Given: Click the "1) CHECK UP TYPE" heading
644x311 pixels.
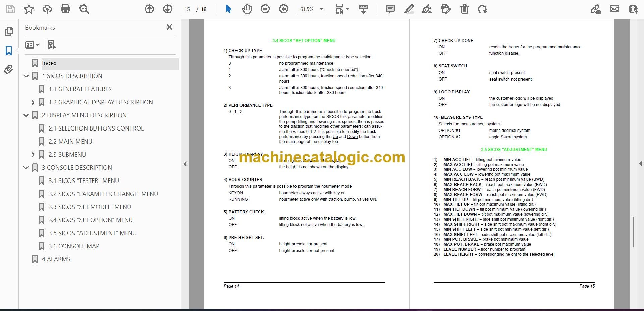Looking at the screenshot, I should pos(243,51).
